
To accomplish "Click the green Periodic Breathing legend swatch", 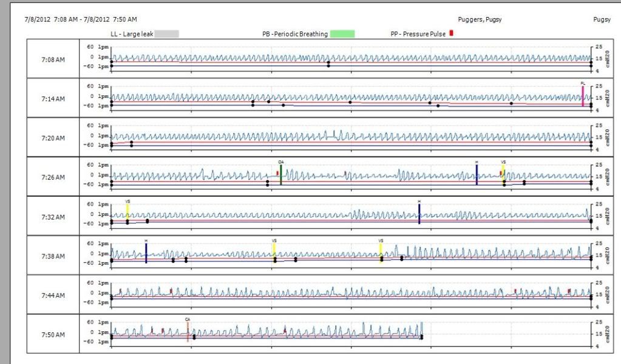I will [342, 34].
